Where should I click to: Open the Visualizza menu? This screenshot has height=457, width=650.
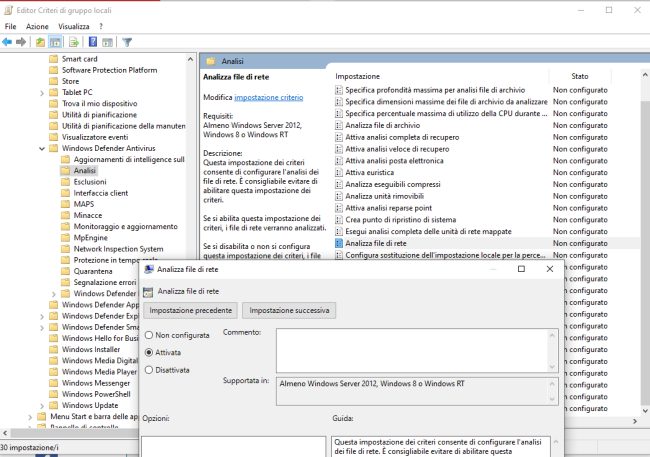point(73,26)
